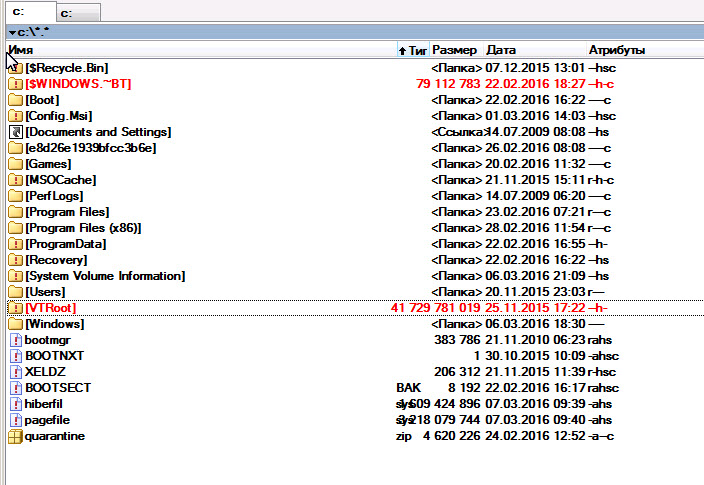Click the Documents and Settings link icon
Screen dimensions: 704x485
pos(15,132)
